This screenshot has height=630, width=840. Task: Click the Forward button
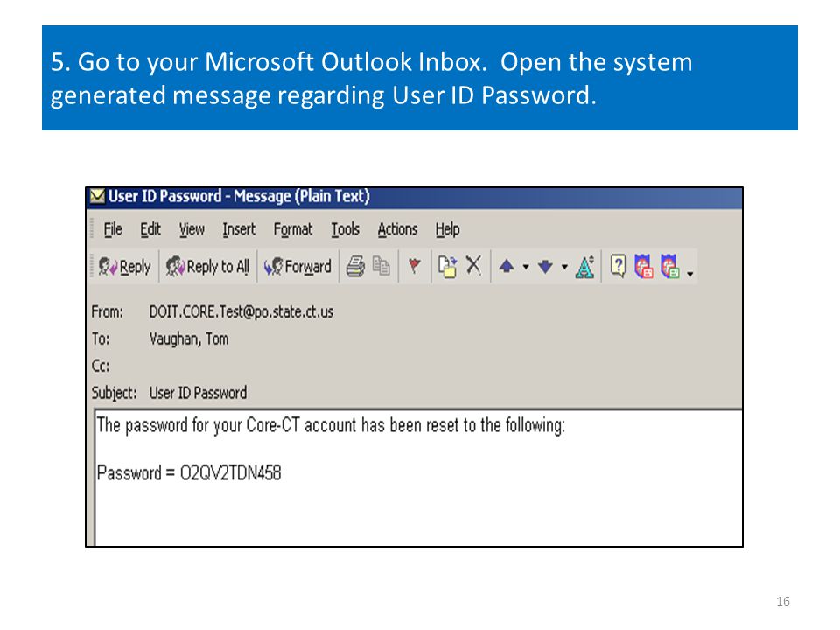point(297,266)
